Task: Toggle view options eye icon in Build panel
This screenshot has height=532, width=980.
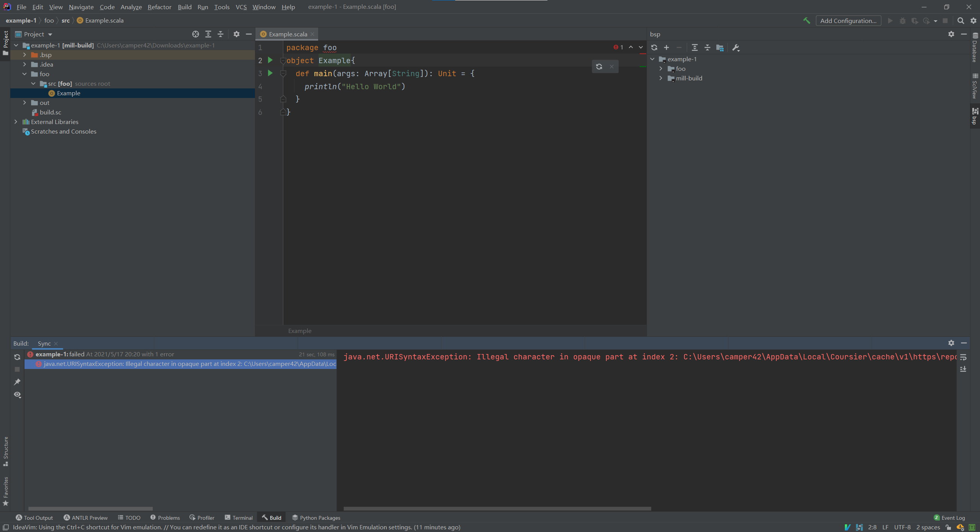Action: click(17, 395)
